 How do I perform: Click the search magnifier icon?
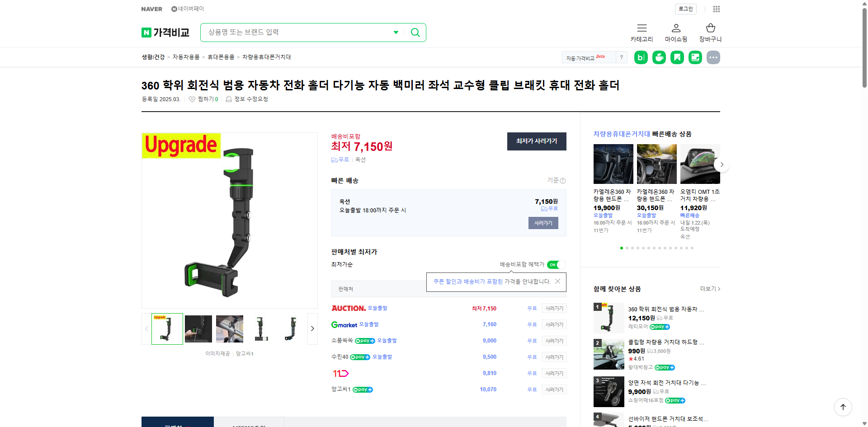tap(415, 32)
